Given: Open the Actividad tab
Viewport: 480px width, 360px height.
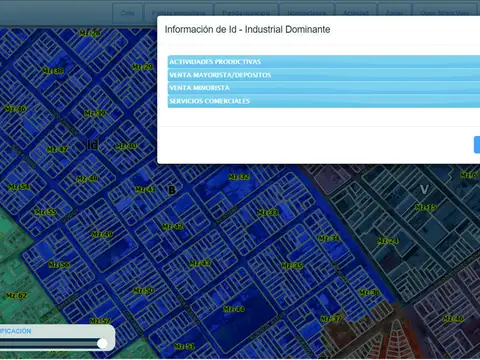Looking at the screenshot, I should pos(356,13).
